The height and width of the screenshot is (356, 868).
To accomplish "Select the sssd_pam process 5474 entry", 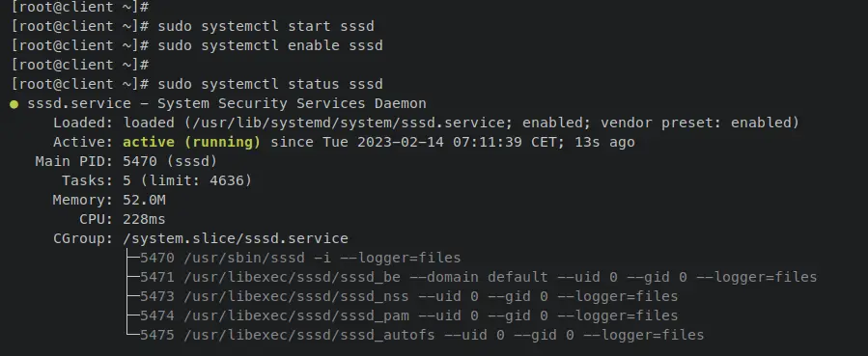I will tap(408, 316).
